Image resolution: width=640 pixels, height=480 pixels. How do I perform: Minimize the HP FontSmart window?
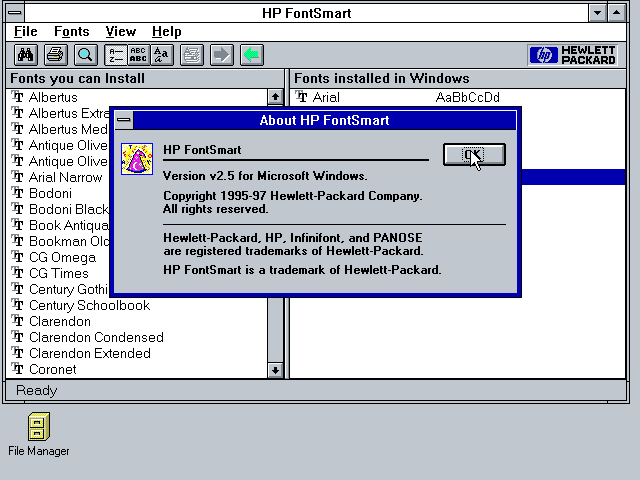[x=597, y=13]
